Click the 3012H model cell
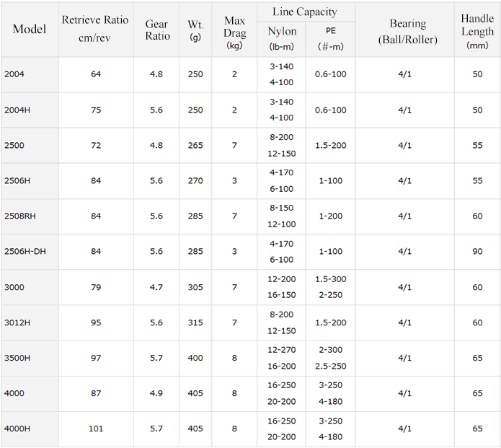This screenshot has width=501, height=448. point(17,322)
